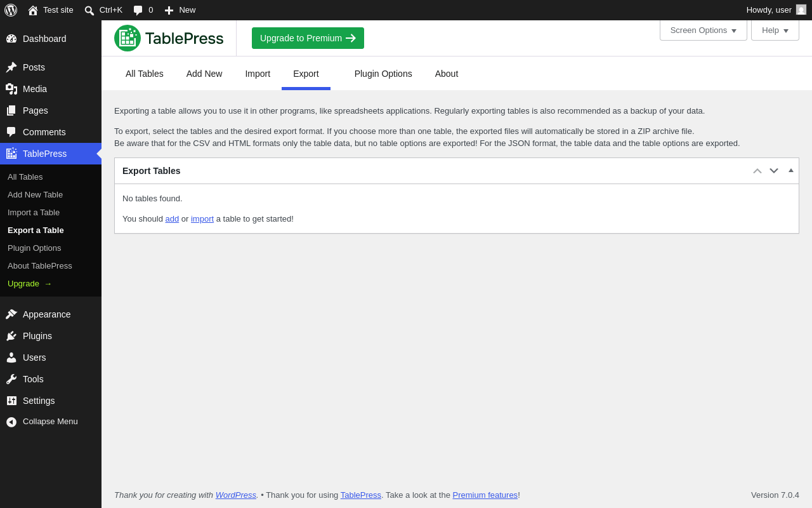Click the Settings sliders icon

[x=11, y=401]
